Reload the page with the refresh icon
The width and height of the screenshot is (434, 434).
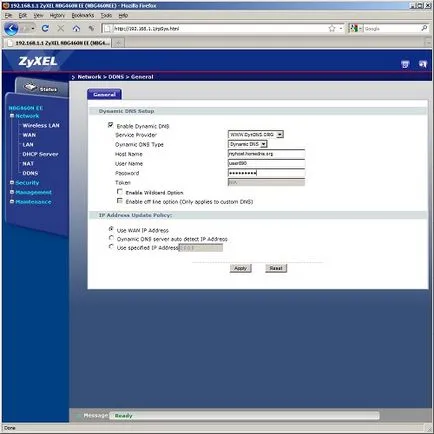[45, 29]
